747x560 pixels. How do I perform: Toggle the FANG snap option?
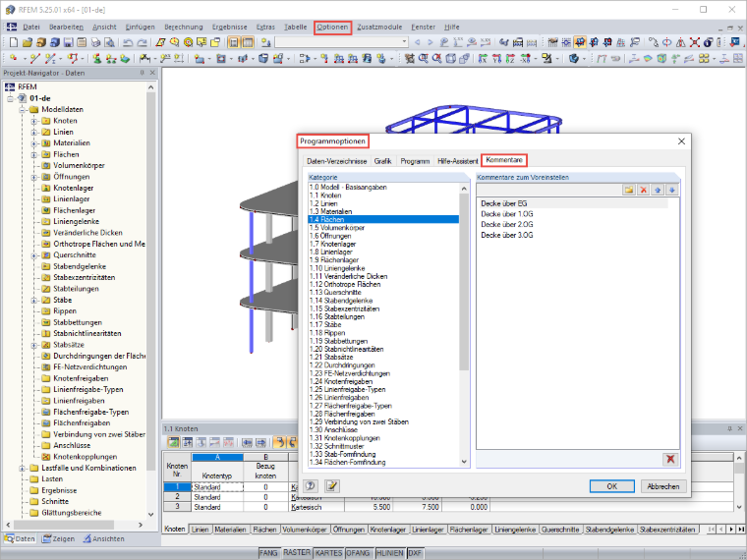click(x=268, y=553)
